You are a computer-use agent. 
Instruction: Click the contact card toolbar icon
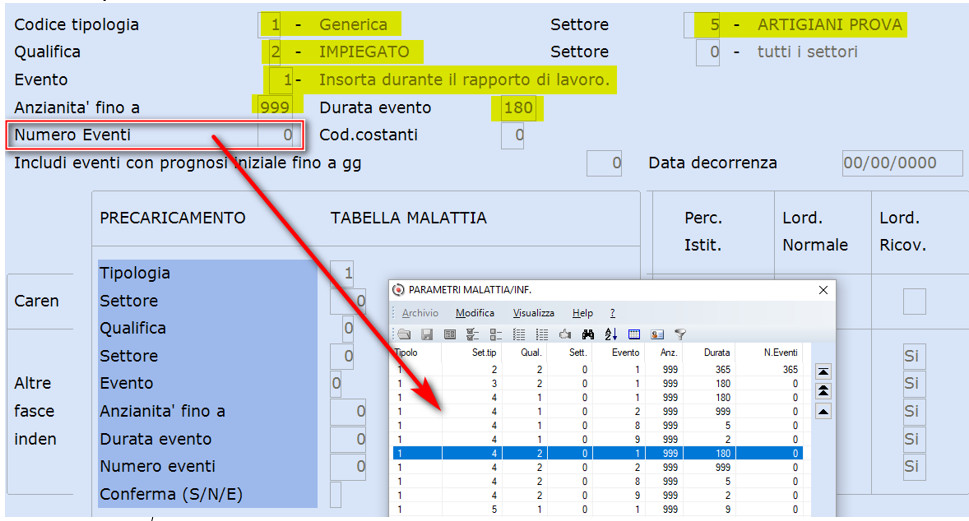656,334
